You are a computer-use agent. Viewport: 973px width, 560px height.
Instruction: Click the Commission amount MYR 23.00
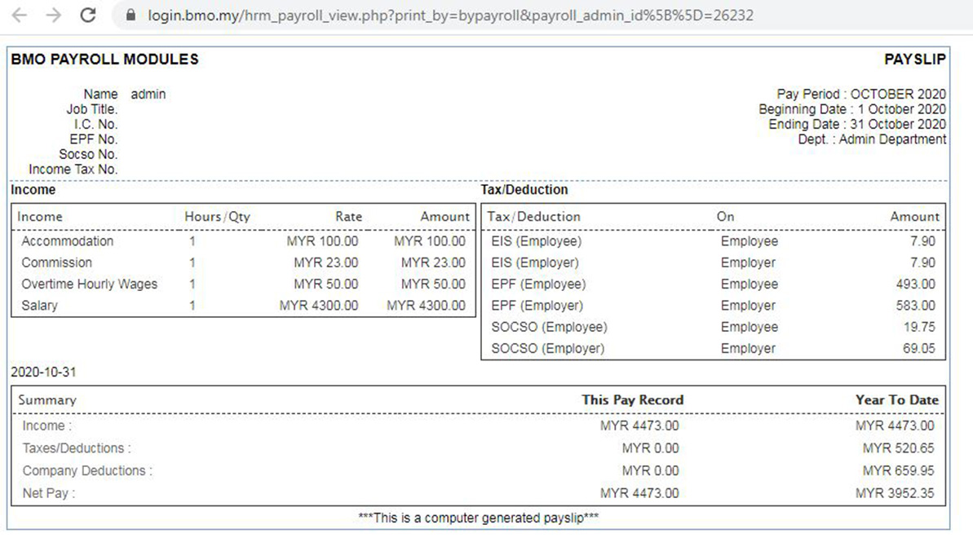433,262
